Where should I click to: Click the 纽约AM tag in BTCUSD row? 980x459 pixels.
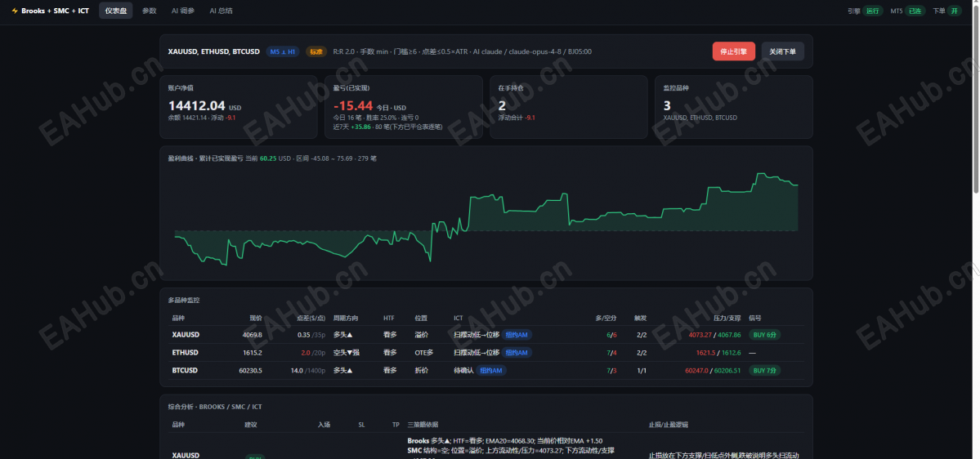[x=491, y=370]
